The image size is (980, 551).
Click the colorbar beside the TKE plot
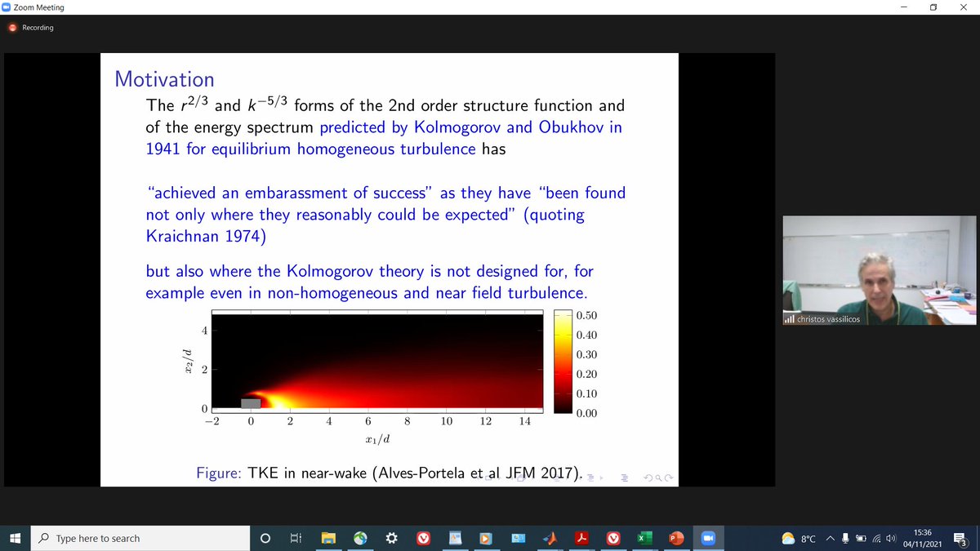pos(563,362)
